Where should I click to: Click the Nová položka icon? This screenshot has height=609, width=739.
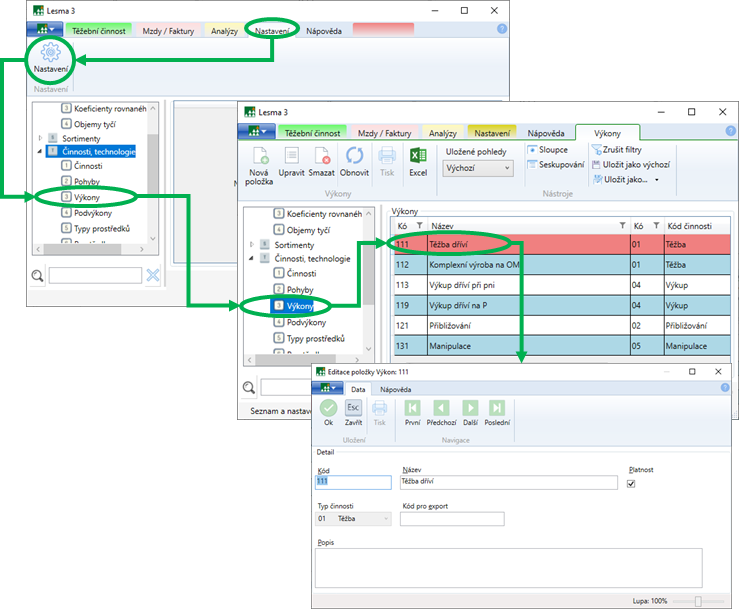[x=259, y=157]
